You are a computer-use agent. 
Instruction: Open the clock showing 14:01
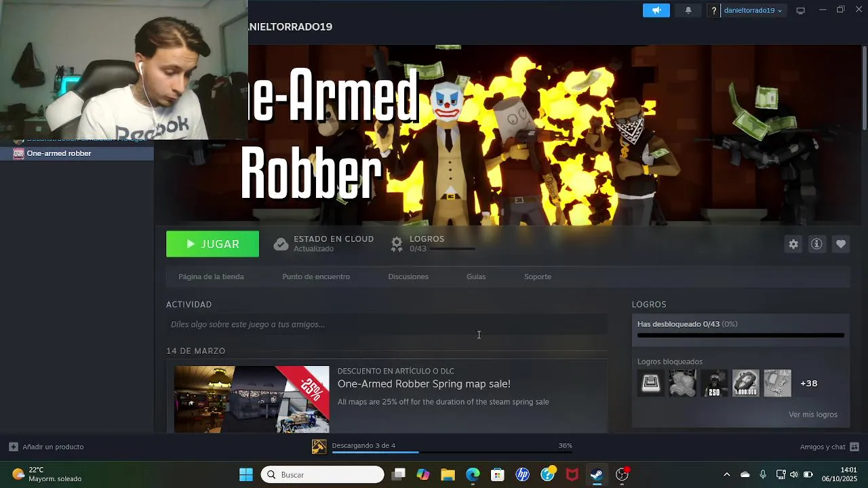[x=840, y=474]
